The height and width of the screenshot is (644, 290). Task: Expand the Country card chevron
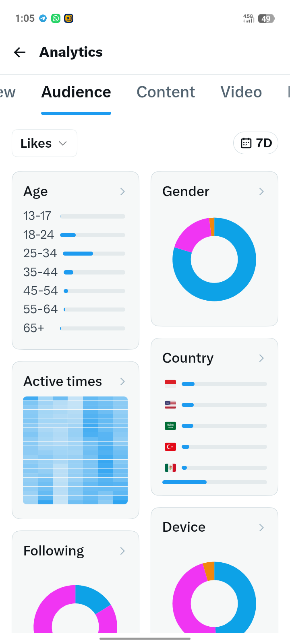[x=261, y=358]
